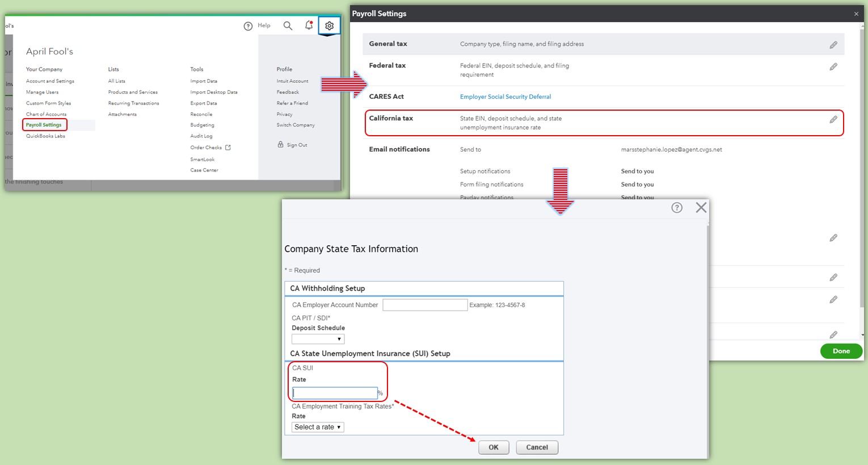
Task: Select Export Data tool
Action: coord(204,103)
